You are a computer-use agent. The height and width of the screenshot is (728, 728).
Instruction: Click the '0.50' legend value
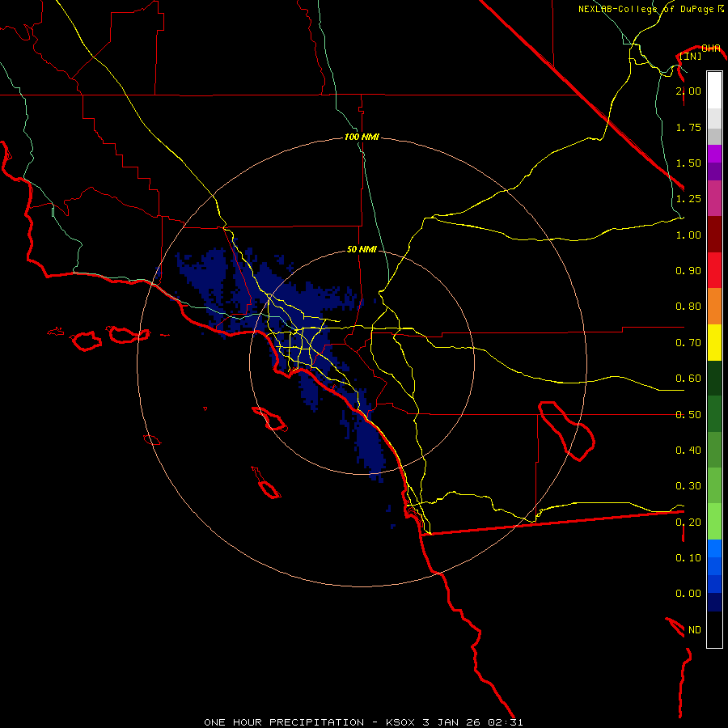688,414
